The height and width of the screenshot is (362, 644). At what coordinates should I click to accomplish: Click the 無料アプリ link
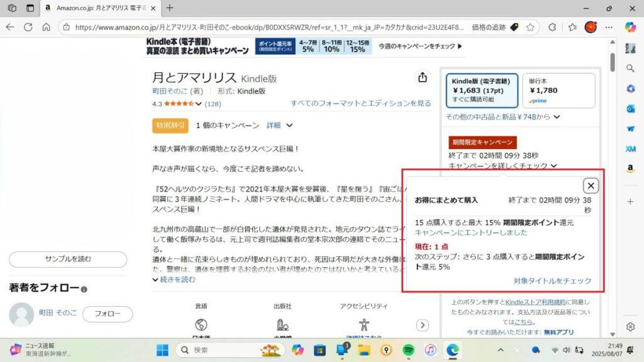(x=558, y=332)
